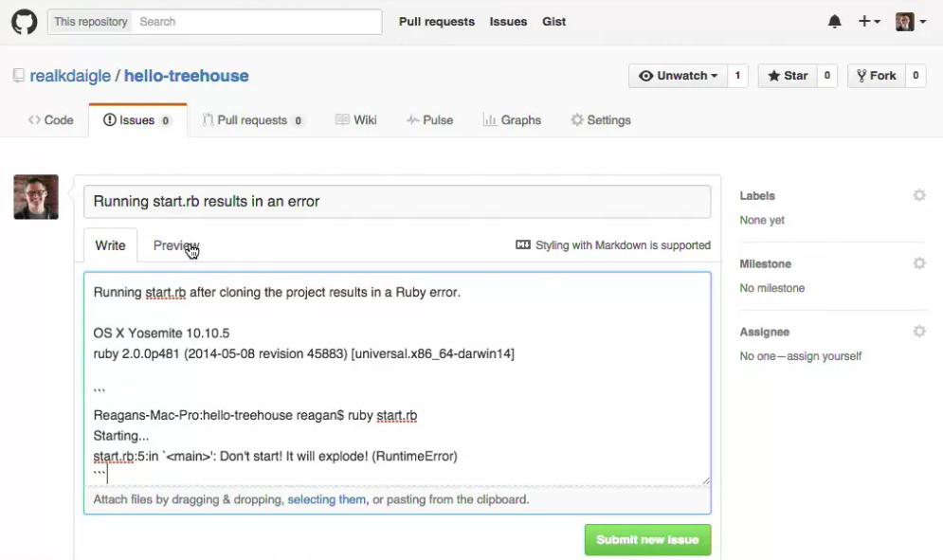Click the textarea resize handle corner

click(x=706, y=480)
